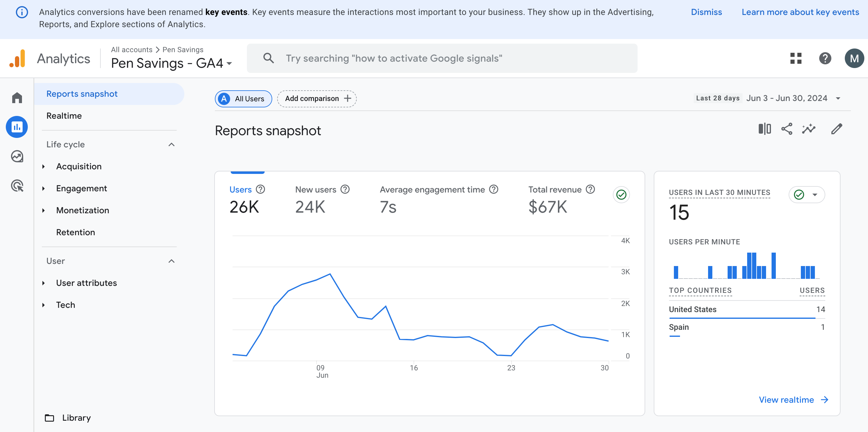This screenshot has width=868, height=432.
Task: Dismiss the key events banner
Action: coord(706,13)
